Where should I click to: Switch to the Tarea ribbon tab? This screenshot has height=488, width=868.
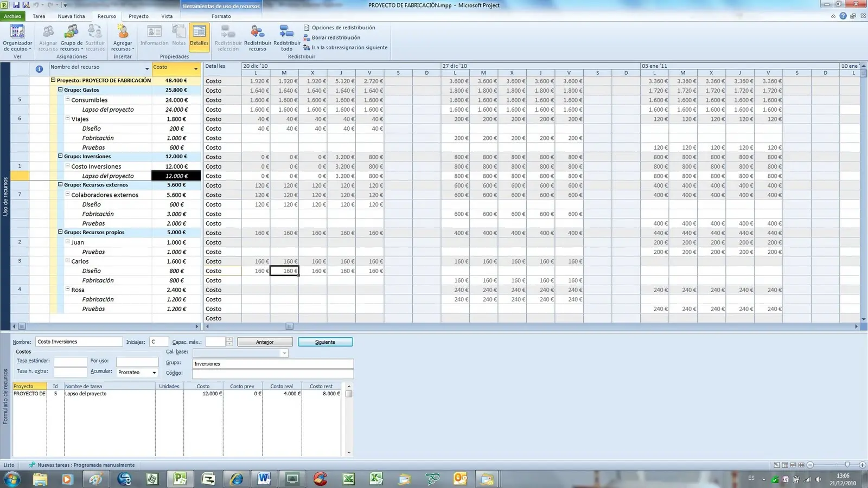(x=39, y=16)
